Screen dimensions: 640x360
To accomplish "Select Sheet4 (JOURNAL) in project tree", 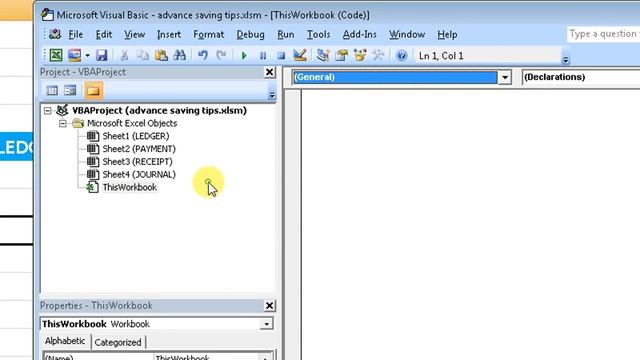I will coord(139,174).
